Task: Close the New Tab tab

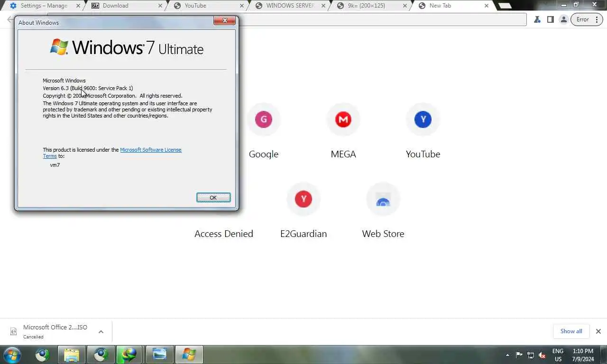Action: click(x=487, y=6)
